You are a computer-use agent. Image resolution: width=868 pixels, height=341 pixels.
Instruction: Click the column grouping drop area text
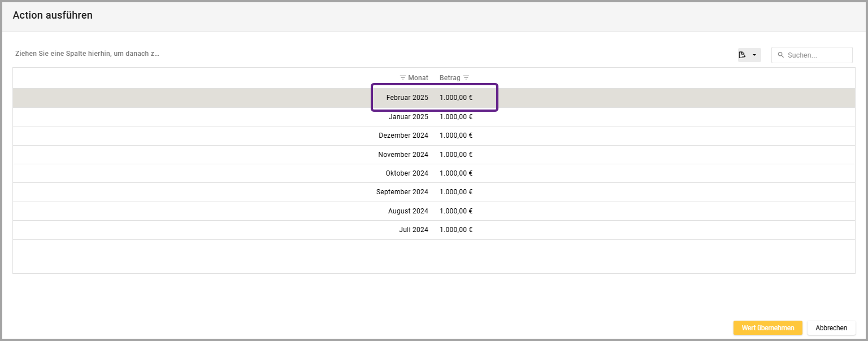point(86,54)
